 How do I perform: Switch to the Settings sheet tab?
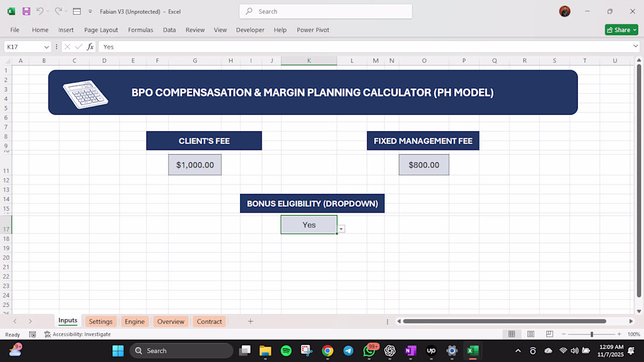[101, 322]
